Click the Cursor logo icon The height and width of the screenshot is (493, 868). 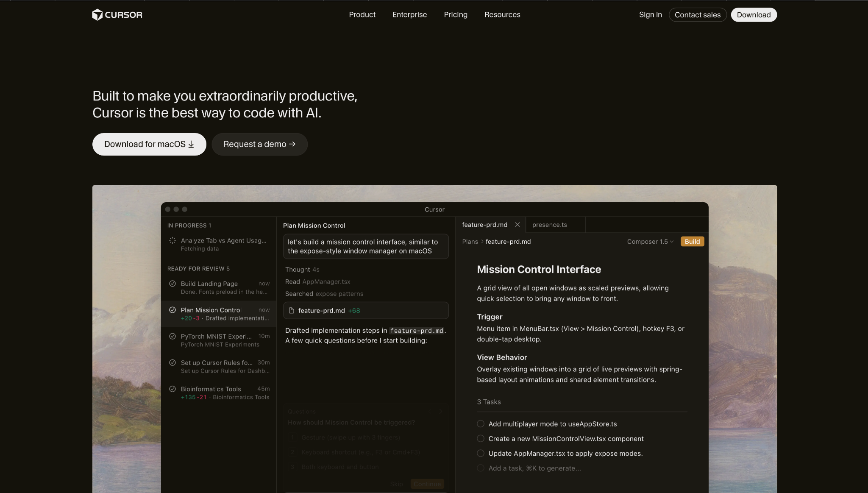97,15
